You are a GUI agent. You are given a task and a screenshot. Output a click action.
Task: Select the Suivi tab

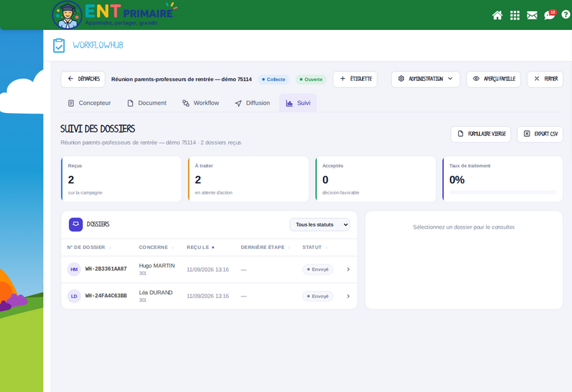(x=298, y=103)
